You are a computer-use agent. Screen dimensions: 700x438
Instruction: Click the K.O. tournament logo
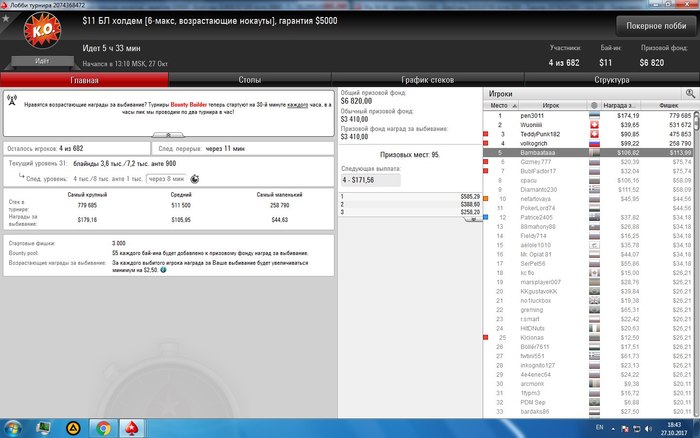(42, 30)
